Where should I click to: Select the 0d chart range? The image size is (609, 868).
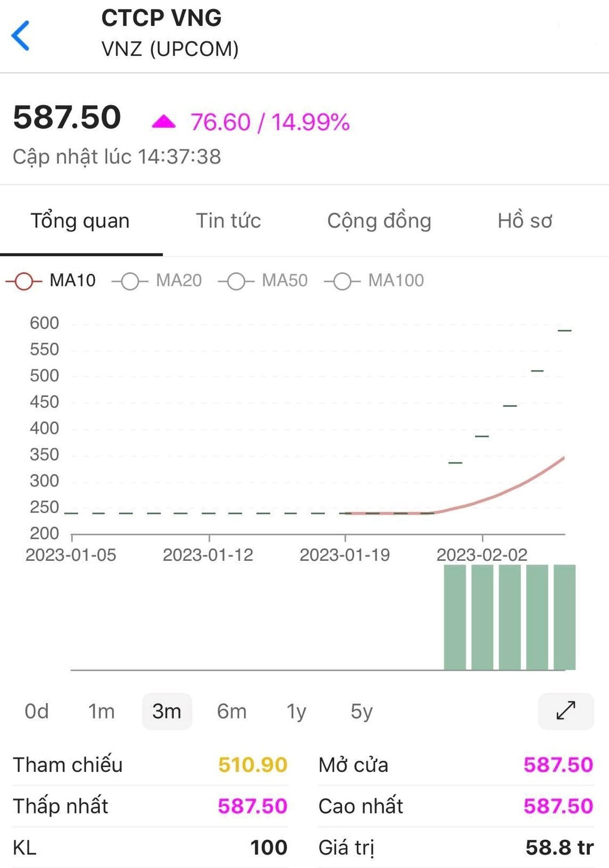click(37, 711)
